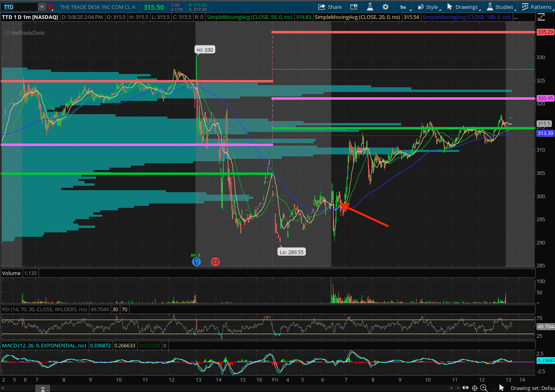Click the zoom out magnifier icon
This screenshot has width=555, height=392.
[x=492, y=388]
